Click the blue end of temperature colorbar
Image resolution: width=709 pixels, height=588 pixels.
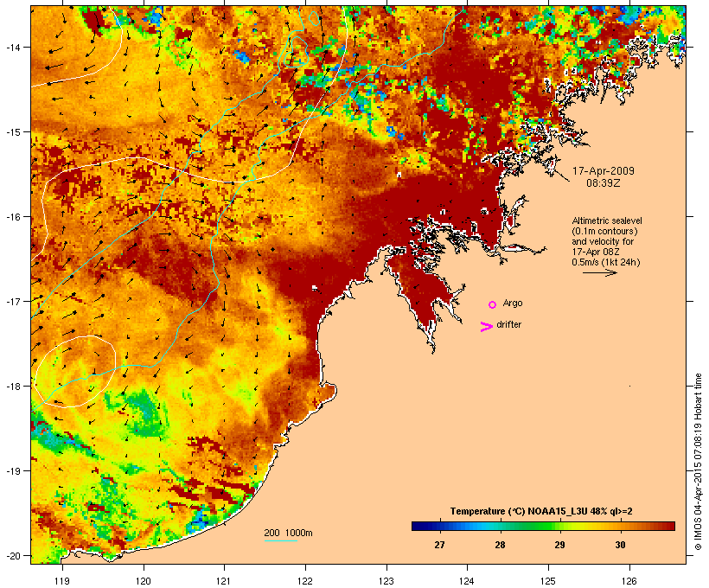[x=419, y=526]
